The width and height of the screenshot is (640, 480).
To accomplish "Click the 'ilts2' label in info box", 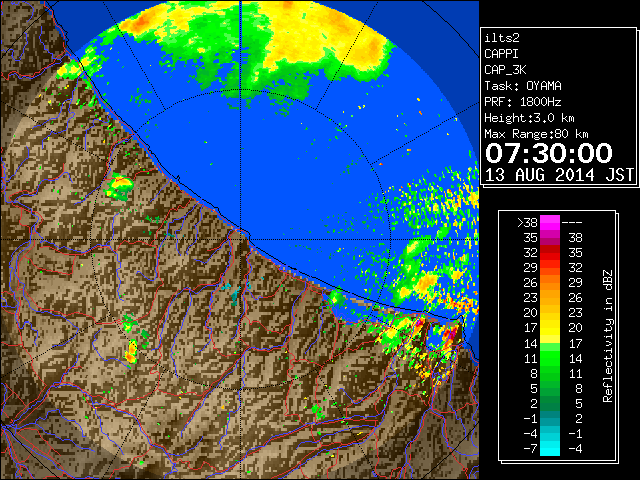I will pyautogui.click(x=502, y=38).
